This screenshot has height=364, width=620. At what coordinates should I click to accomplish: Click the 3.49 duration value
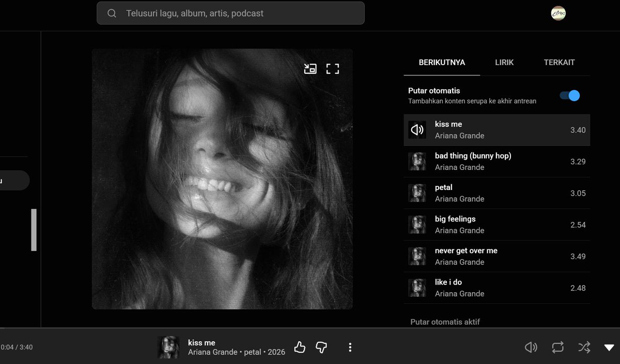tap(578, 256)
